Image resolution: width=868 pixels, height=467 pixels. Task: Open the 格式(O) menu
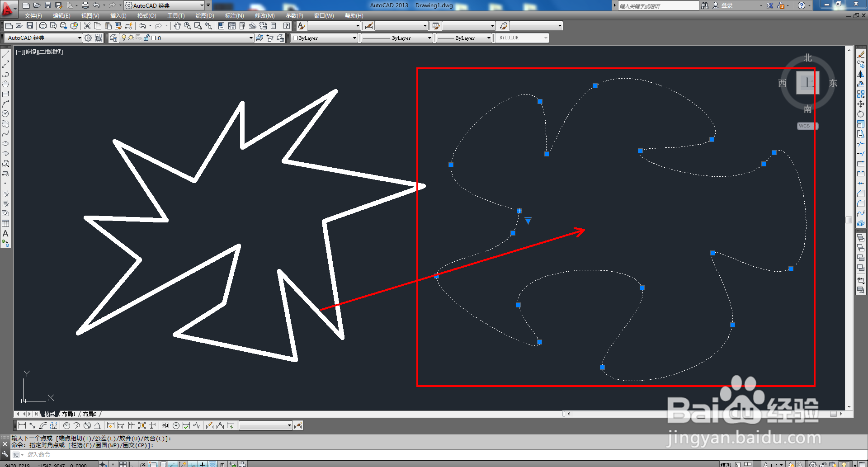(x=147, y=16)
